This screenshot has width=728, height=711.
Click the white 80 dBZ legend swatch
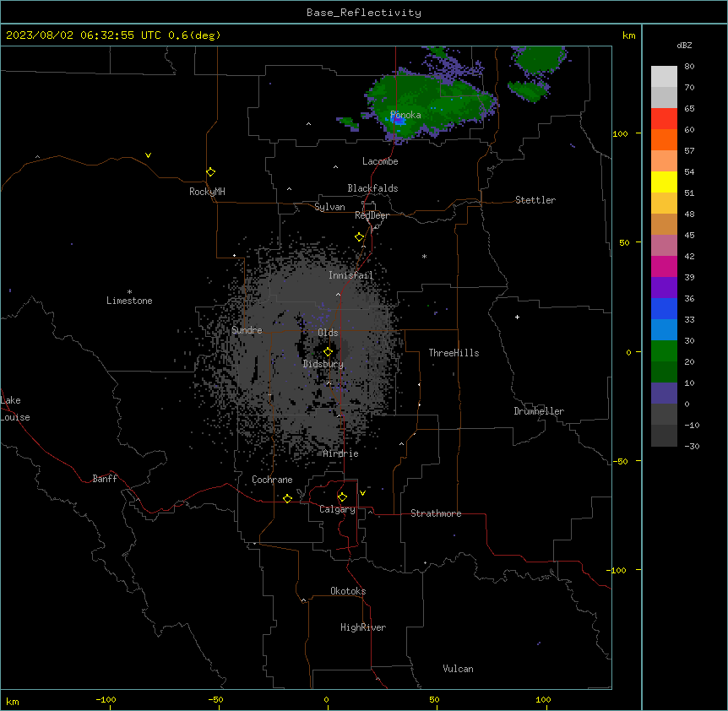click(664, 77)
